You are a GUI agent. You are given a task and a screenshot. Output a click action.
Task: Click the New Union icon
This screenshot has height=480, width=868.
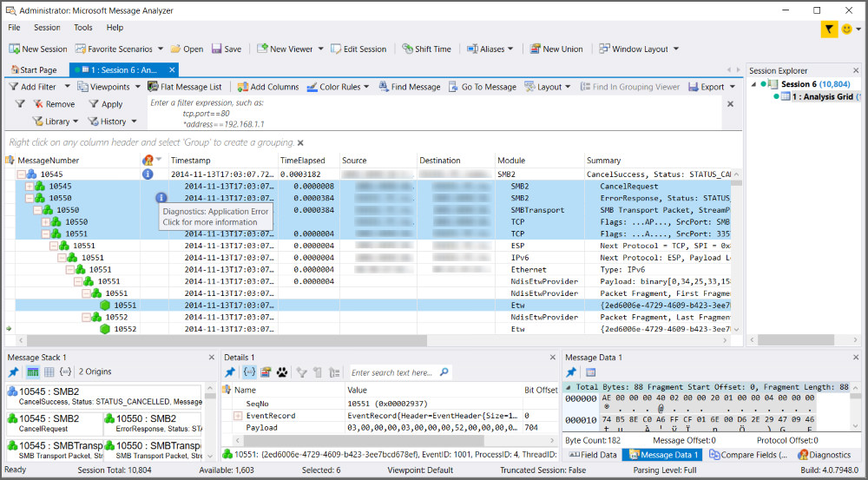[536, 49]
